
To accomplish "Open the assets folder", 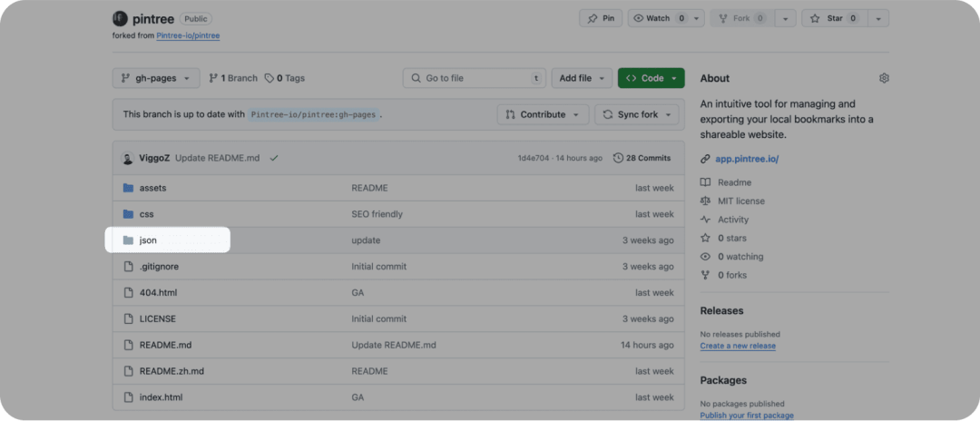I will [152, 188].
